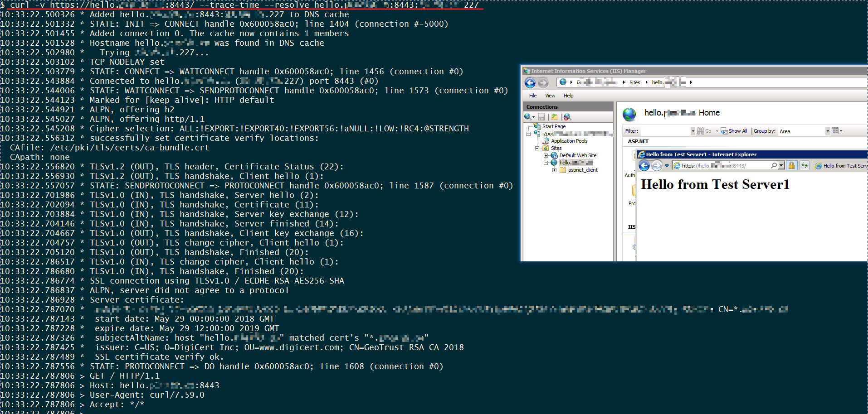Screen dimensions: 868x414
Task: Collapse the iZpod server tree node
Action: tap(529, 134)
